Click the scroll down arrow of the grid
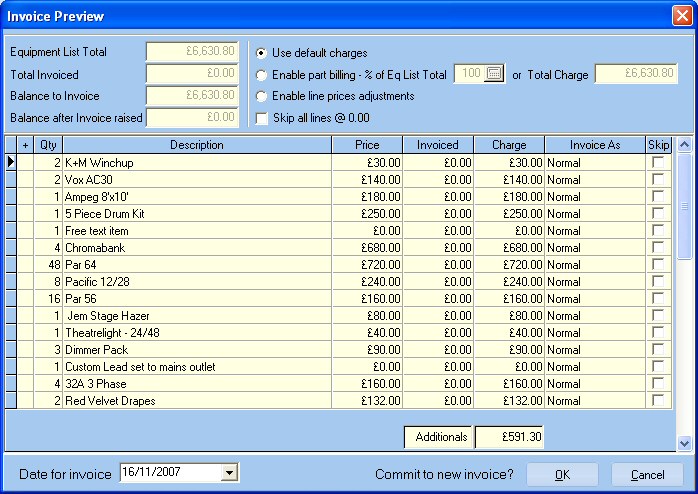Screen dimensions: 698x494 (x=684, y=443)
